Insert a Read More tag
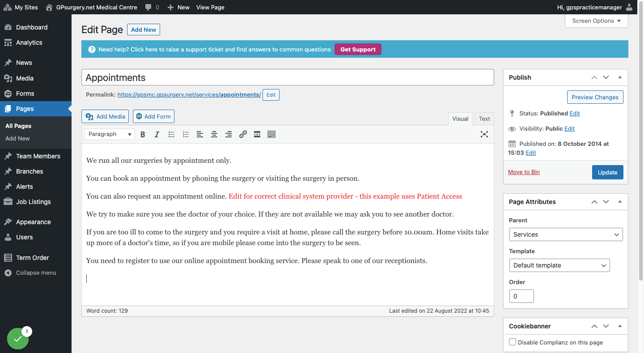 [257, 134]
